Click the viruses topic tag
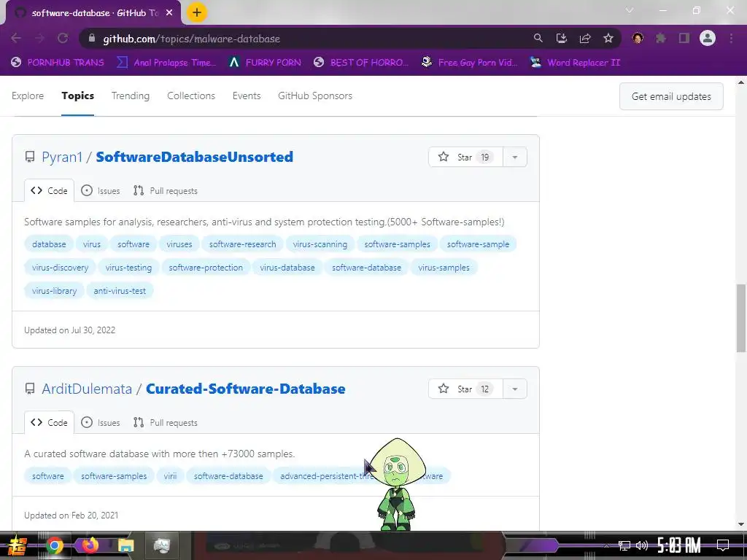This screenshot has height=560, width=747. coord(179,244)
